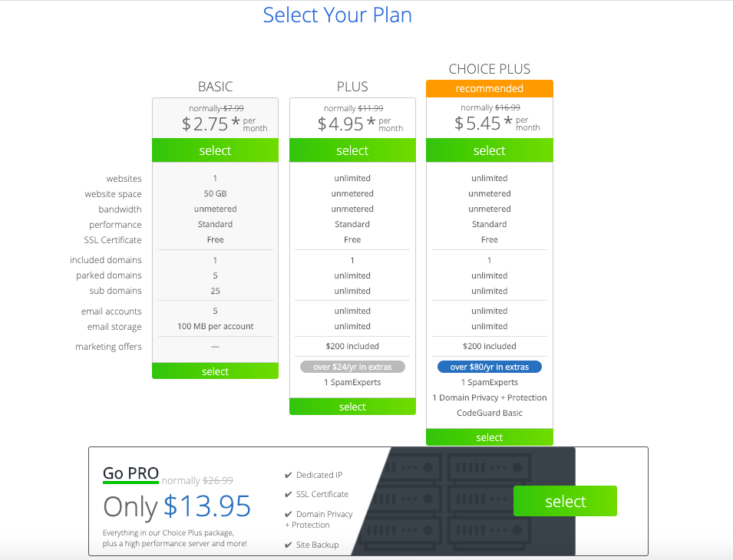Select the BASIC plan with the top green button

click(x=215, y=150)
